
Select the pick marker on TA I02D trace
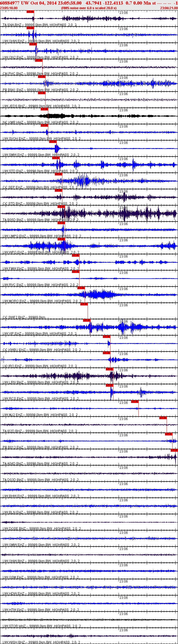[x=163, y=418]
